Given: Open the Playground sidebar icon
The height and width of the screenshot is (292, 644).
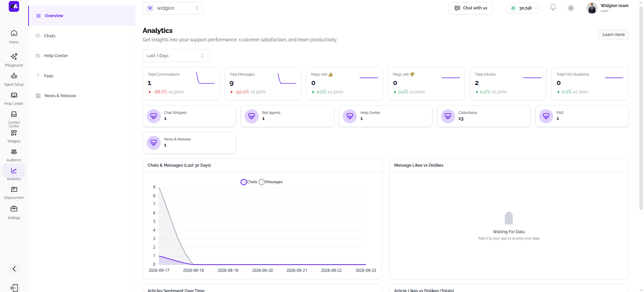Looking at the screenshot, I should [14, 56].
